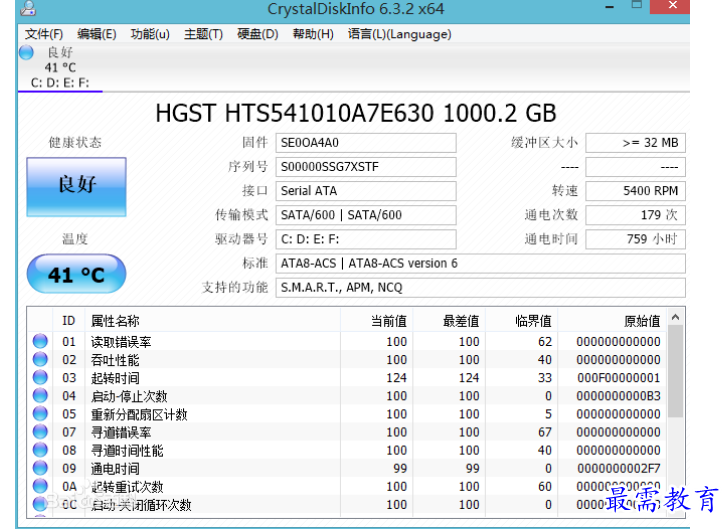Click the power-on hours field 759 小时
Image resolution: width=727 pixels, height=531 pixels.
click(x=635, y=239)
